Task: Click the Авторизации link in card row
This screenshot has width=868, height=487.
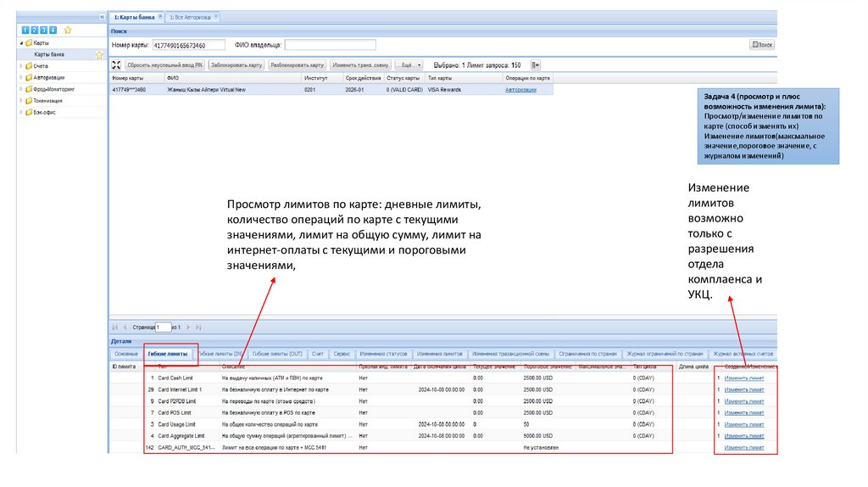Action: point(520,89)
